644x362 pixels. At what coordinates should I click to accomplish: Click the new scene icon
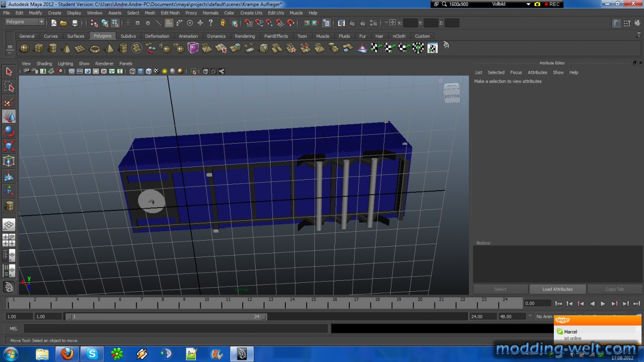54,23
